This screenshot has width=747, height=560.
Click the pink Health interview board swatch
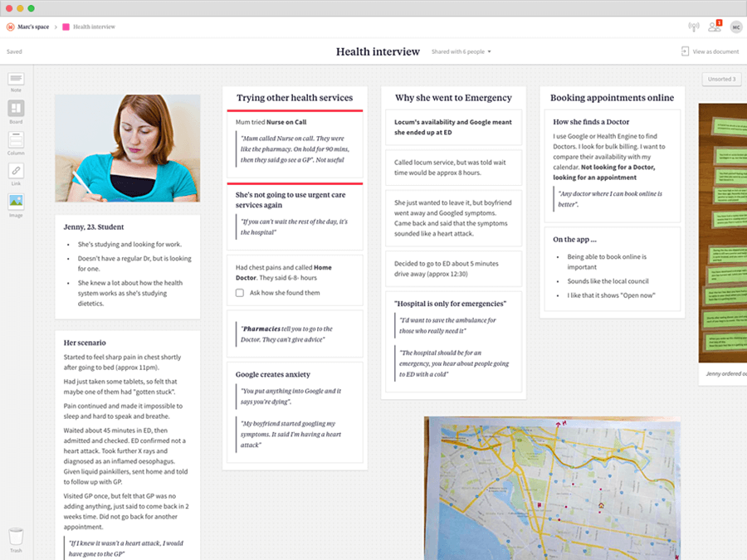[66, 27]
